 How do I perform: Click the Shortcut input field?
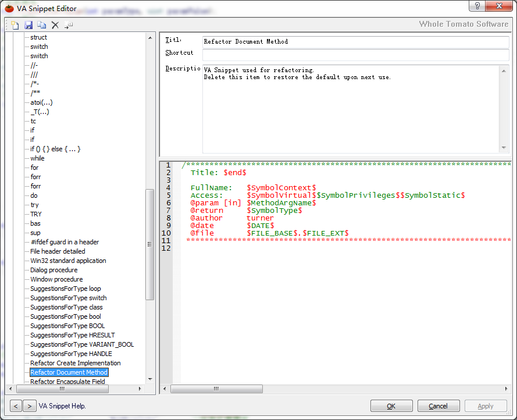pyautogui.click(x=356, y=55)
